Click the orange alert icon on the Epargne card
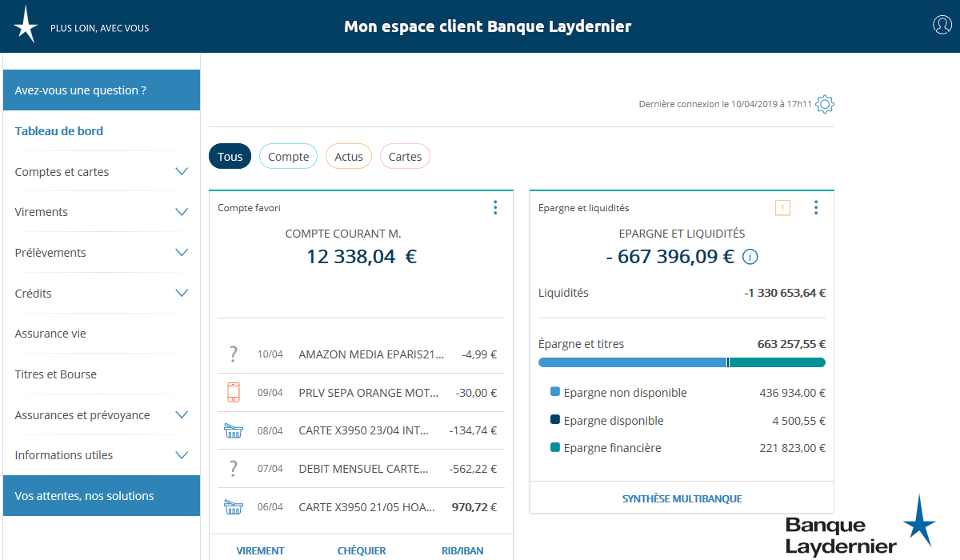 point(782,206)
